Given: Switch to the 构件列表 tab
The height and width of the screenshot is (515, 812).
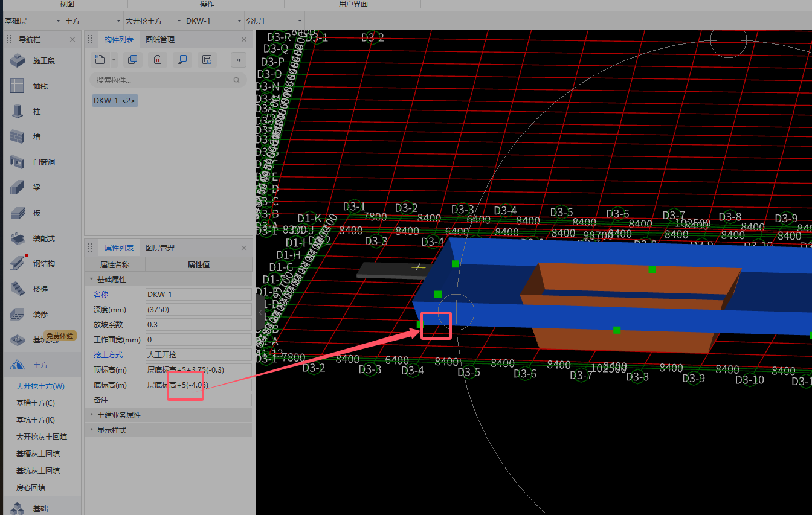Looking at the screenshot, I should [119, 39].
